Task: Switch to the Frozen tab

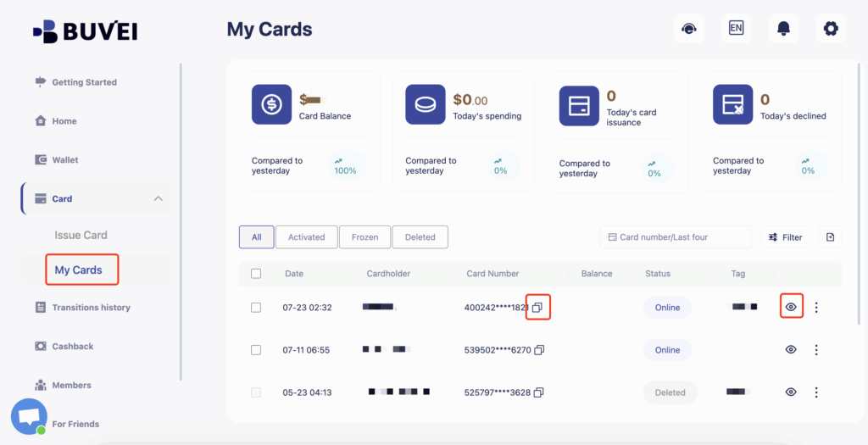Action: pyautogui.click(x=364, y=237)
